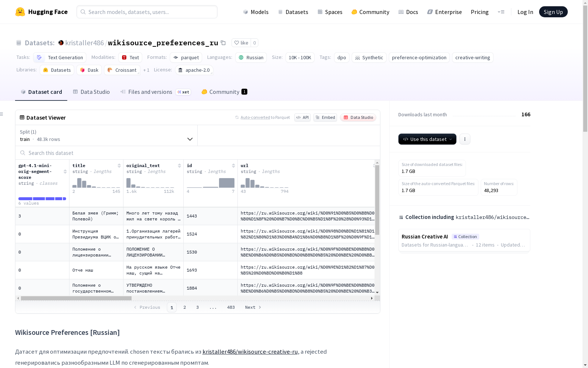Select the 10K - 100K size tag

point(300,57)
